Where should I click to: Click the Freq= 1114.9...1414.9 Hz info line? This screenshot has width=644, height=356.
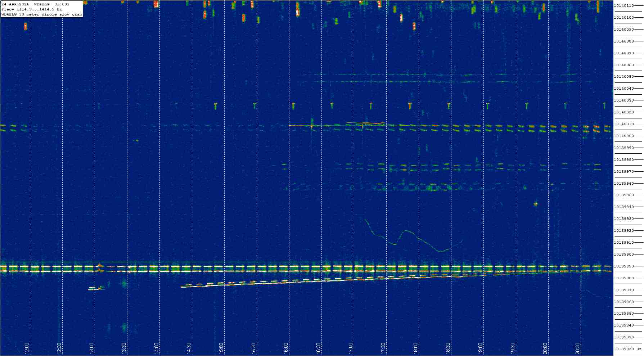(x=32, y=9)
